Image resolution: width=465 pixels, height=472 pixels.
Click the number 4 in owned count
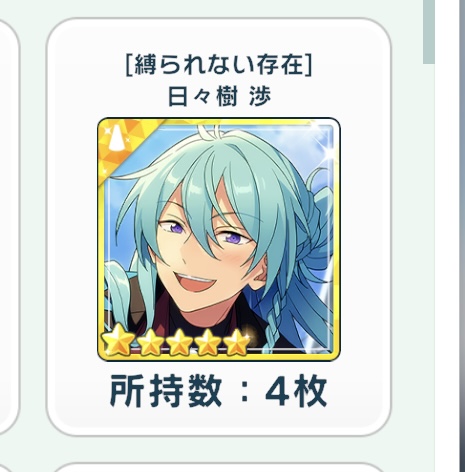(x=277, y=393)
